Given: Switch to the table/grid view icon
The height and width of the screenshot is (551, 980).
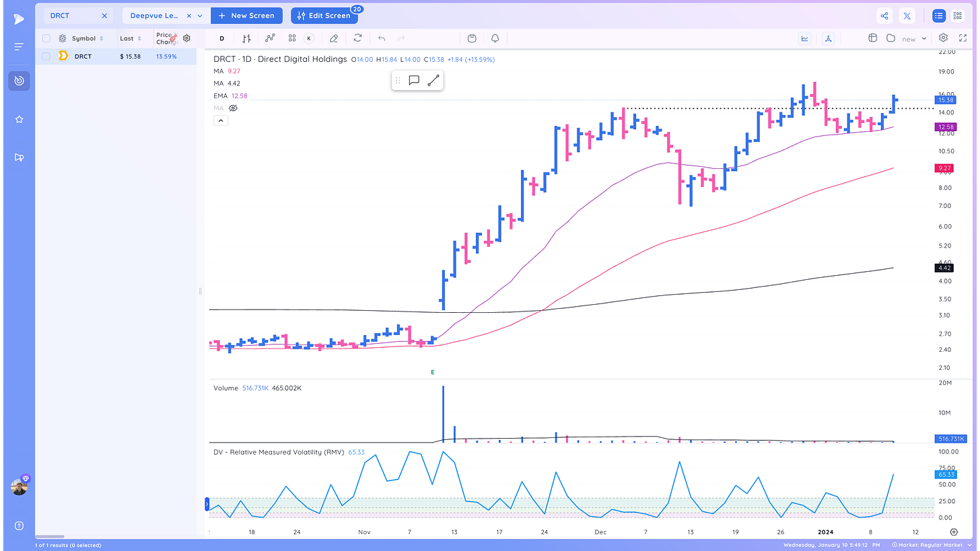Looking at the screenshot, I should tap(958, 15).
